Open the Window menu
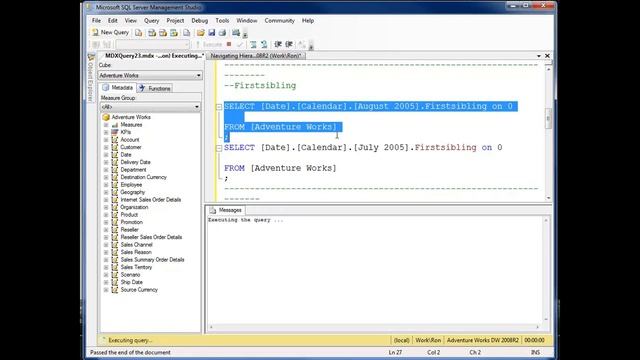 247,20
